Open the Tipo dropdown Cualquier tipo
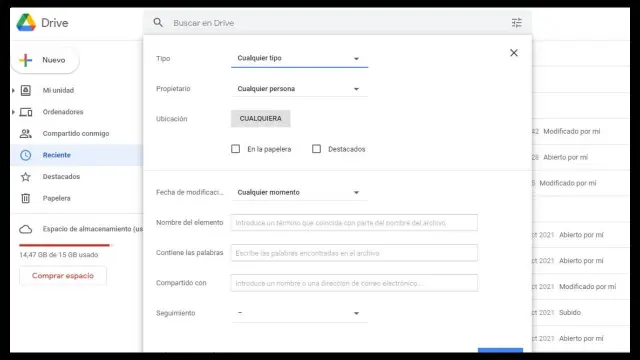Screen dimensions: 640x360 299,58
